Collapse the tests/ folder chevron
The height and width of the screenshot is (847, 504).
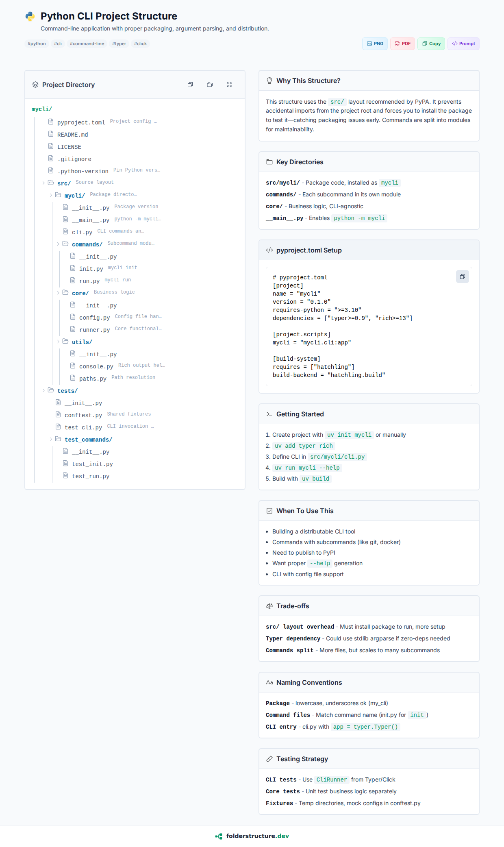tap(43, 390)
